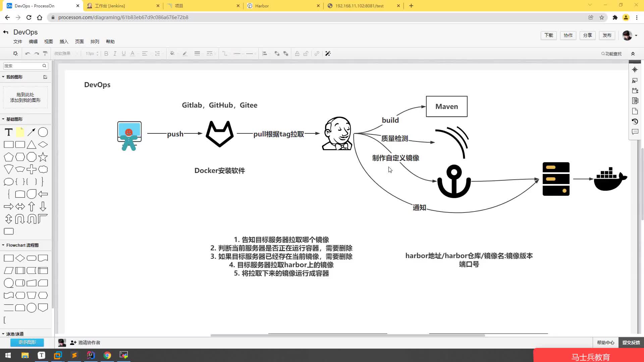644x362 pixels.
Task: Select the format painter brush
Action: [45, 54]
